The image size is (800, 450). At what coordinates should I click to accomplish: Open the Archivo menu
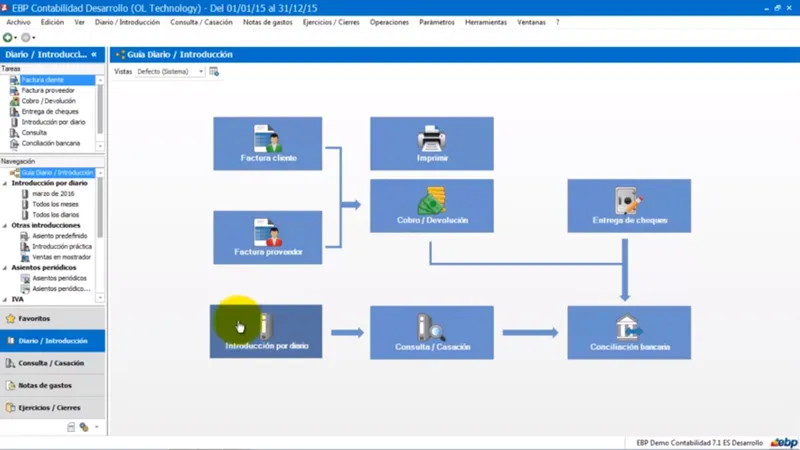coord(18,22)
